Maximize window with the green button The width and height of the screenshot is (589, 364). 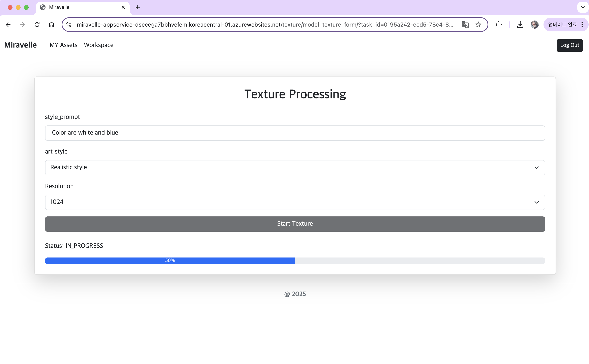tap(26, 7)
